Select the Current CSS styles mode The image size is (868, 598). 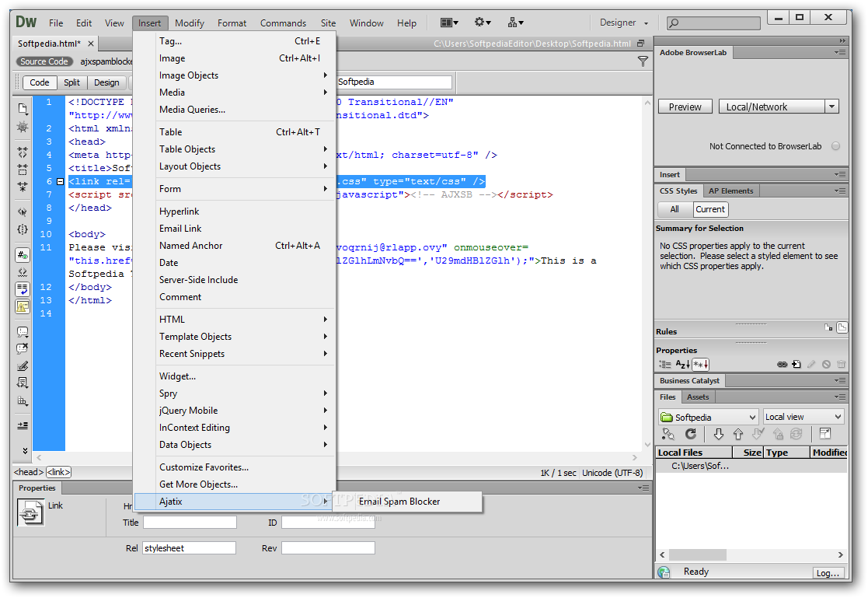710,209
